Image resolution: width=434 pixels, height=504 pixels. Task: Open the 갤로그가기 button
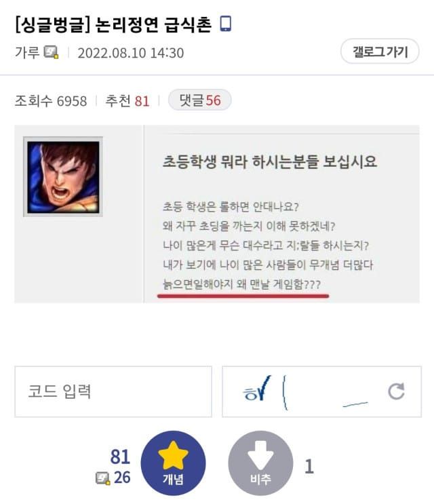pyautogui.click(x=380, y=52)
